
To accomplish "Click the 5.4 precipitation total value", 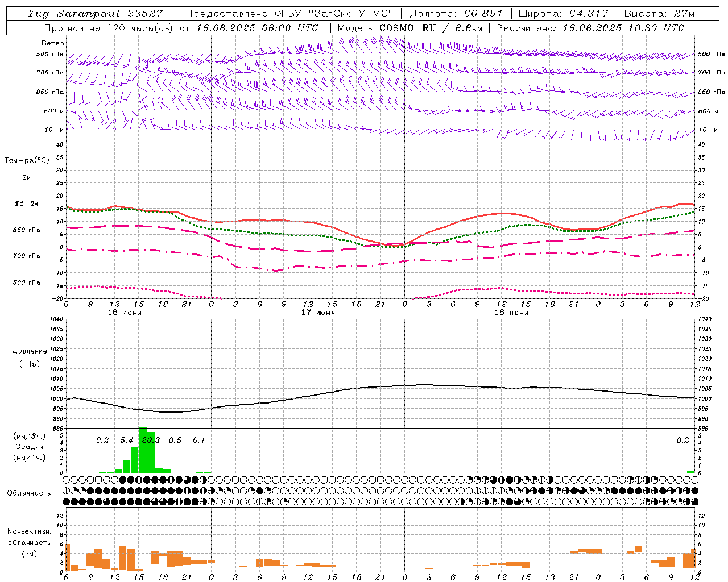I will pos(126,440).
